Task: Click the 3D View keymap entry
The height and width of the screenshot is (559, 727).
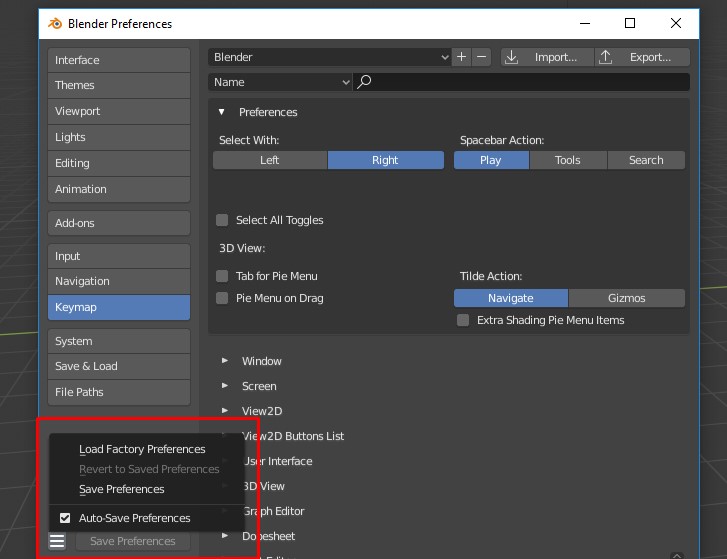Action: [263, 486]
